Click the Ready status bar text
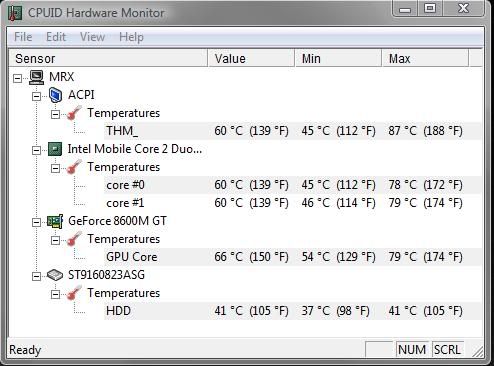The image size is (494, 366). click(25, 350)
